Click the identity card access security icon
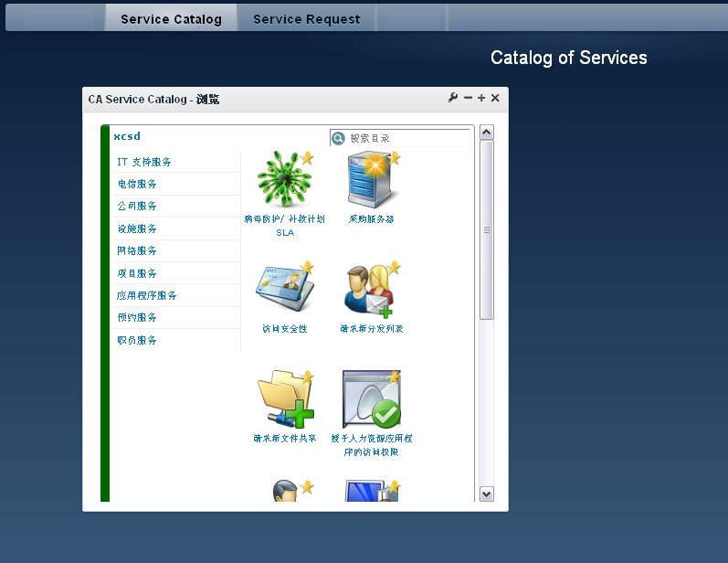The height and width of the screenshot is (563, 728). click(284, 289)
